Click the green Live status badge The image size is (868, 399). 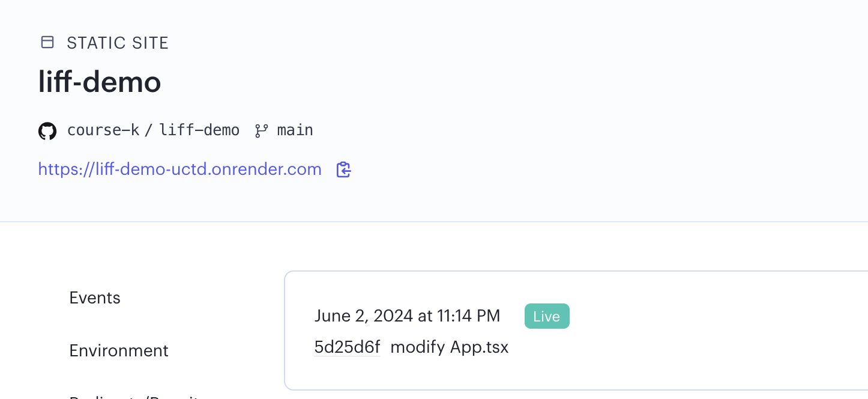(546, 315)
